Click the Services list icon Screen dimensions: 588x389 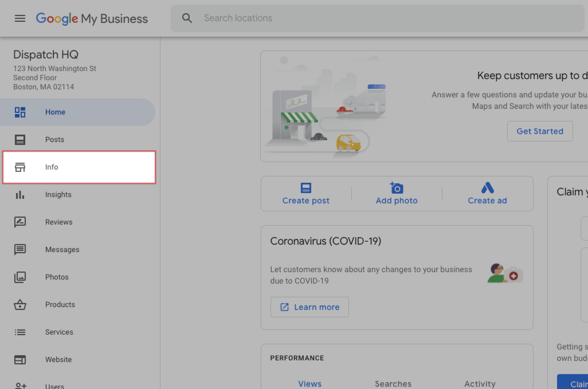[x=20, y=332]
